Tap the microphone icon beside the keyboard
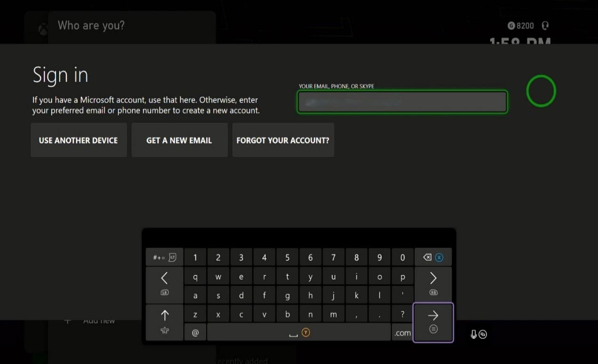The width and height of the screenshot is (598, 364). 474,334
